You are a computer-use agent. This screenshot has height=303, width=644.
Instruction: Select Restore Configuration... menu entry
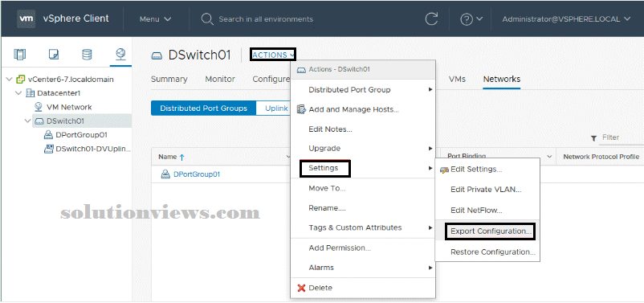[x=493, y=252]
